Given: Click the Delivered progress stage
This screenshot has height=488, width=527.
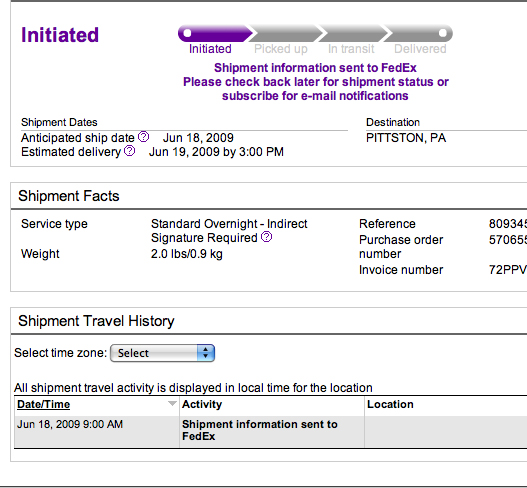Looking at the screenshot, I should pyautogui.click(x=420, y=49).
